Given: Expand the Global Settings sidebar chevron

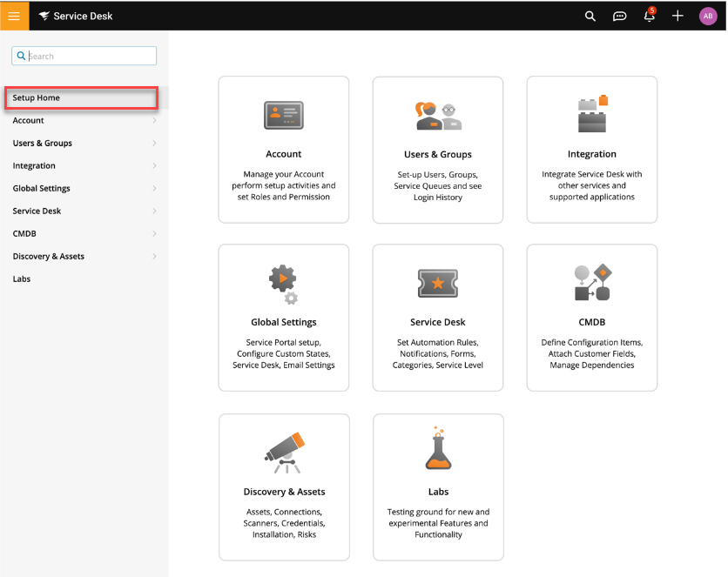Looking at the screenshot, I should coord(154,188).
